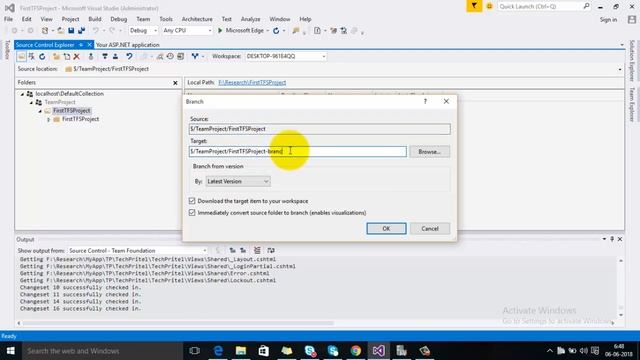Viewport: 640px width, 360px height.
Task: Open the Latest Version dropdown in Branch dialog
Action: 238,181
